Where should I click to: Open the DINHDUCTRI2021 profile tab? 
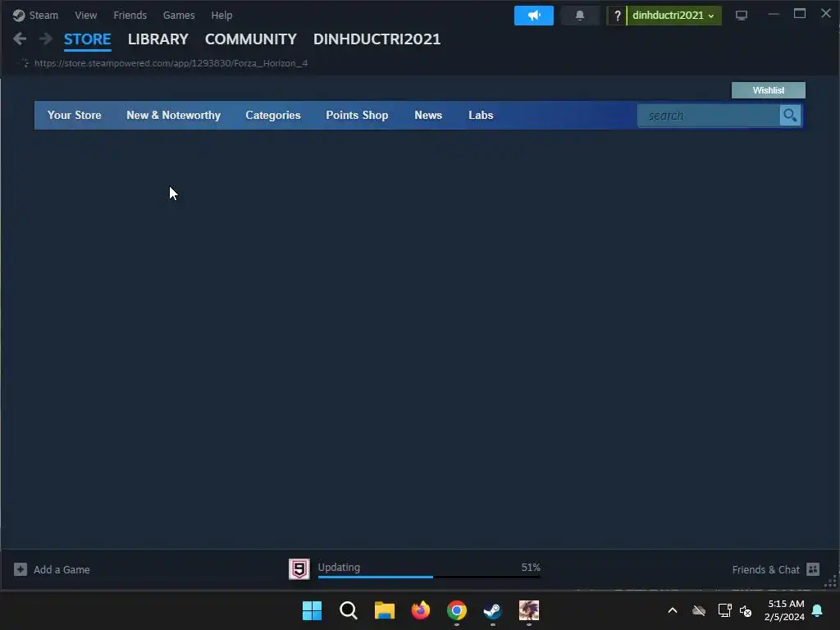click(377, 39)
